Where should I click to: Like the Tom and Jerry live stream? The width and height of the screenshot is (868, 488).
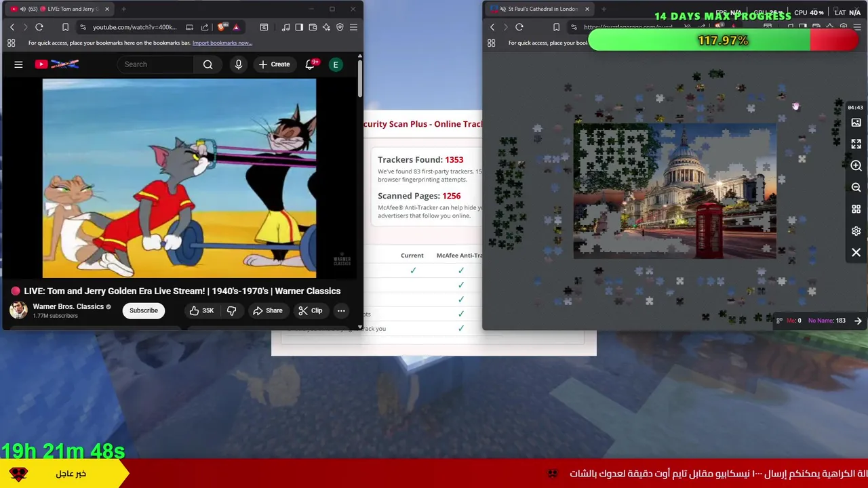(x=201, y=310)
